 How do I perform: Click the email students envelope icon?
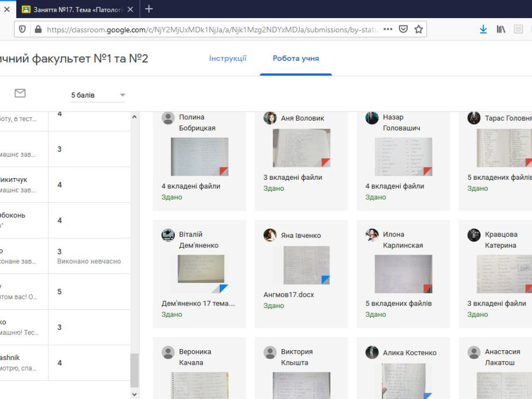pos(20,93)
